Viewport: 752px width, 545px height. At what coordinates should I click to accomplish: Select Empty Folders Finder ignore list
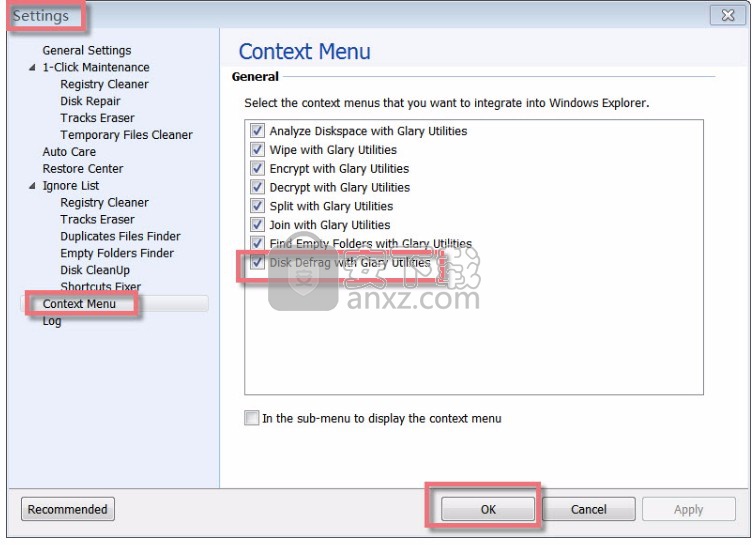(117, 253)
